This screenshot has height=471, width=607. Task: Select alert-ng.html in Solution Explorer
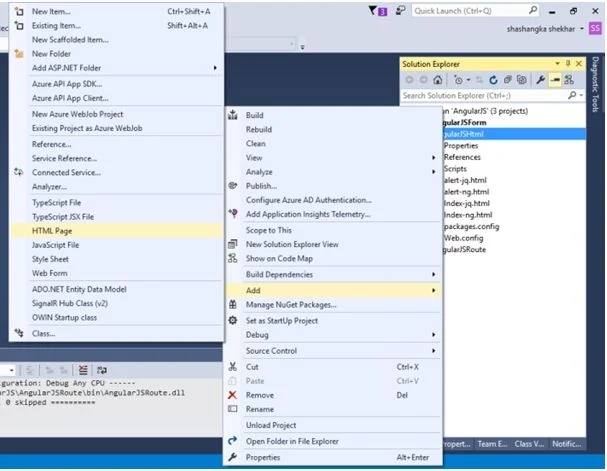466,192
